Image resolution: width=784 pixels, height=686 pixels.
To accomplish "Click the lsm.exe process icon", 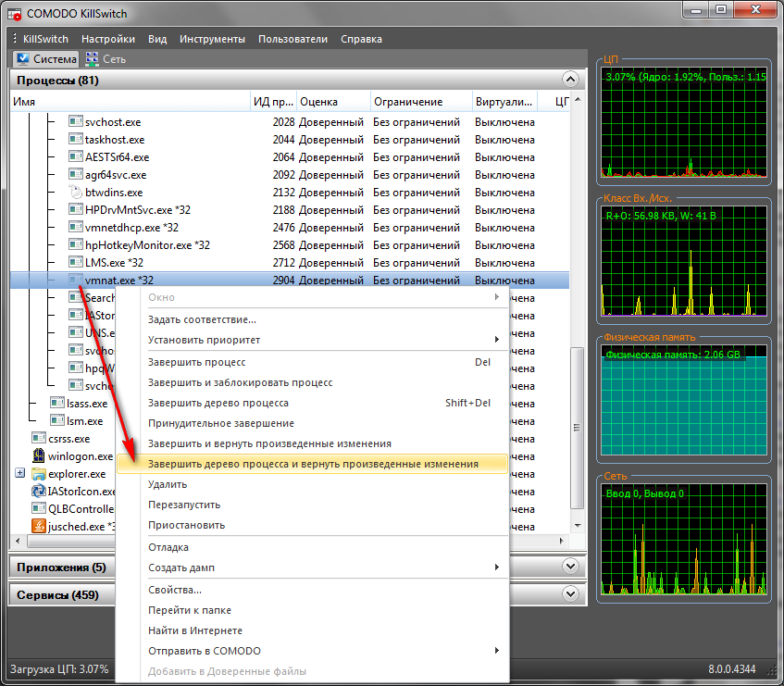I will (57, 420).
